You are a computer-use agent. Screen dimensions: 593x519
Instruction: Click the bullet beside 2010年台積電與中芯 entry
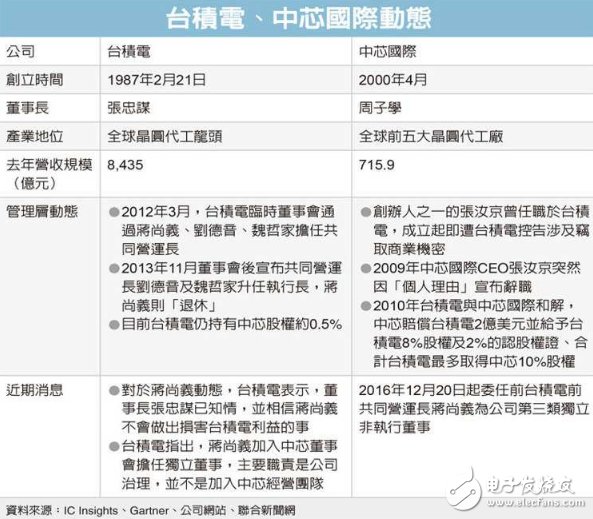[366, 306]
